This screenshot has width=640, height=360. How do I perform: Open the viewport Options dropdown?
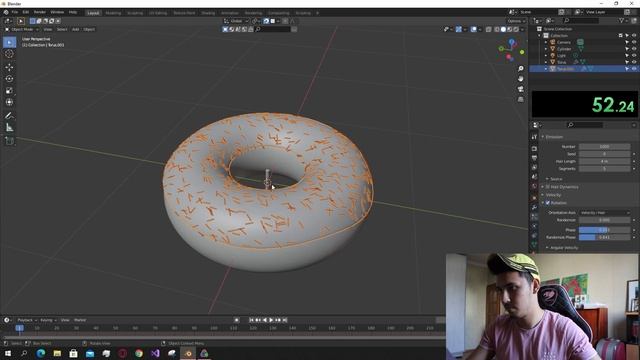[x=516, y=21]
